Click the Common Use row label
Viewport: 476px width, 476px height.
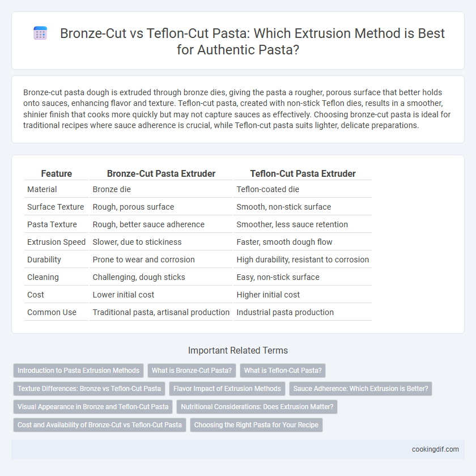tap(52, 312)
